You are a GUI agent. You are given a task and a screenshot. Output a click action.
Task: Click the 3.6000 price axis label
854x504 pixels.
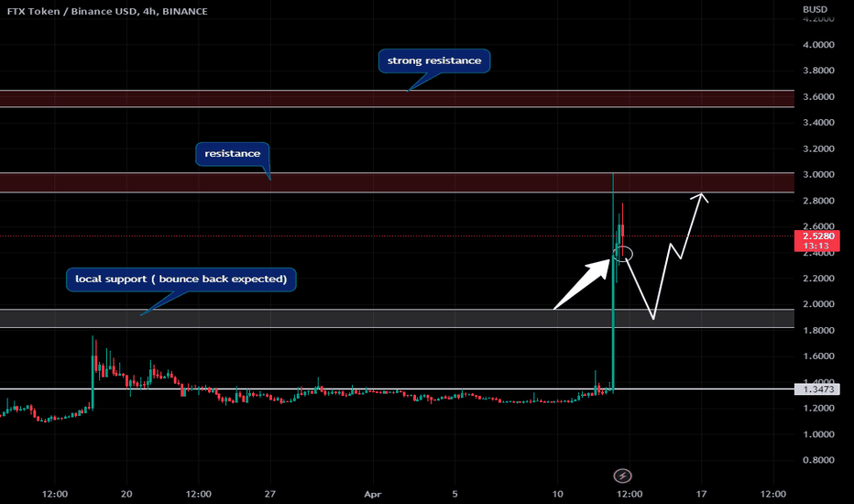point(818,96)
